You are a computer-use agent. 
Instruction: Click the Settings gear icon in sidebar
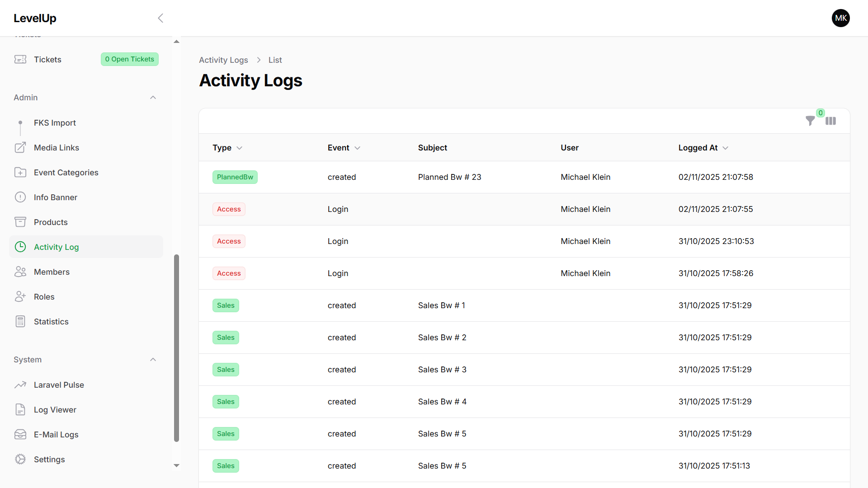(x=20, y=460)
